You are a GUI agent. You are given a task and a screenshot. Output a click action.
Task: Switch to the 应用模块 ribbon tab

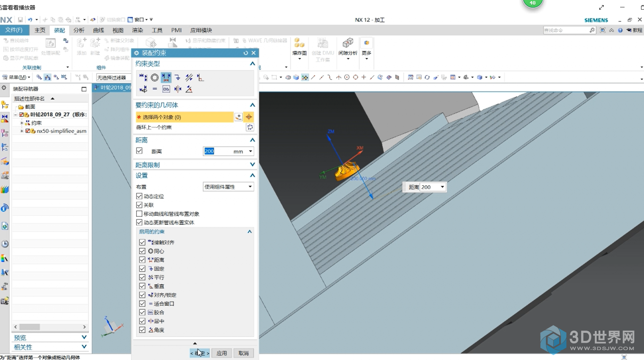pos(201,30)
